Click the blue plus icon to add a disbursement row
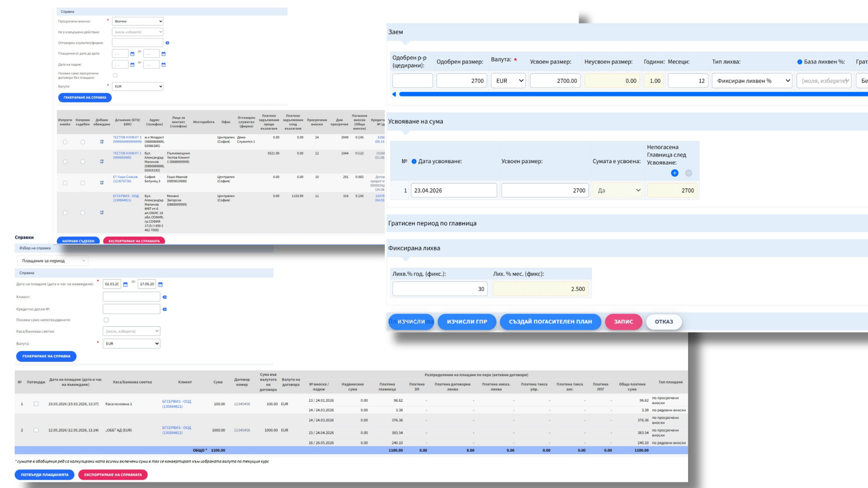 [x=675, y=173]
